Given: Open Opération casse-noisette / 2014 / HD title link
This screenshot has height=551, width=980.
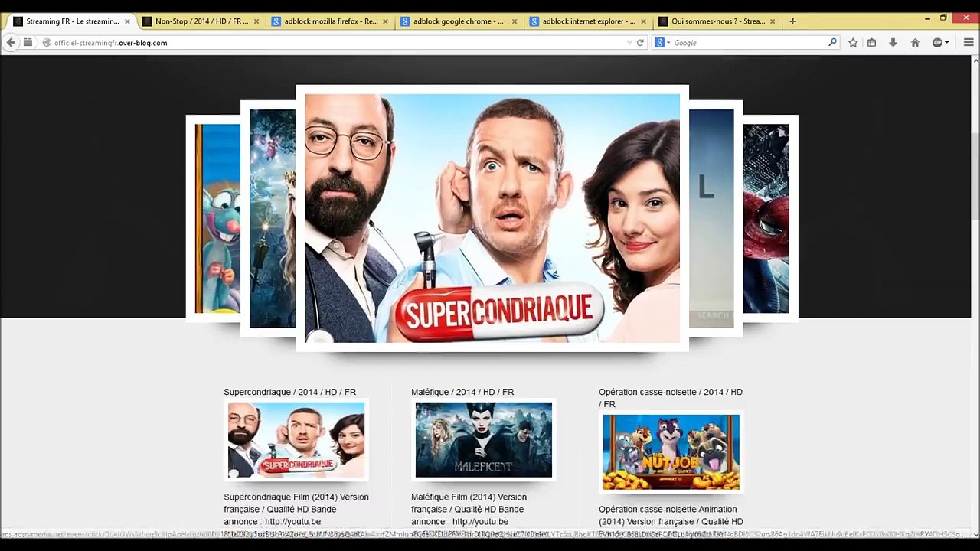Looking at the screenshot, I should coord(671,398).
